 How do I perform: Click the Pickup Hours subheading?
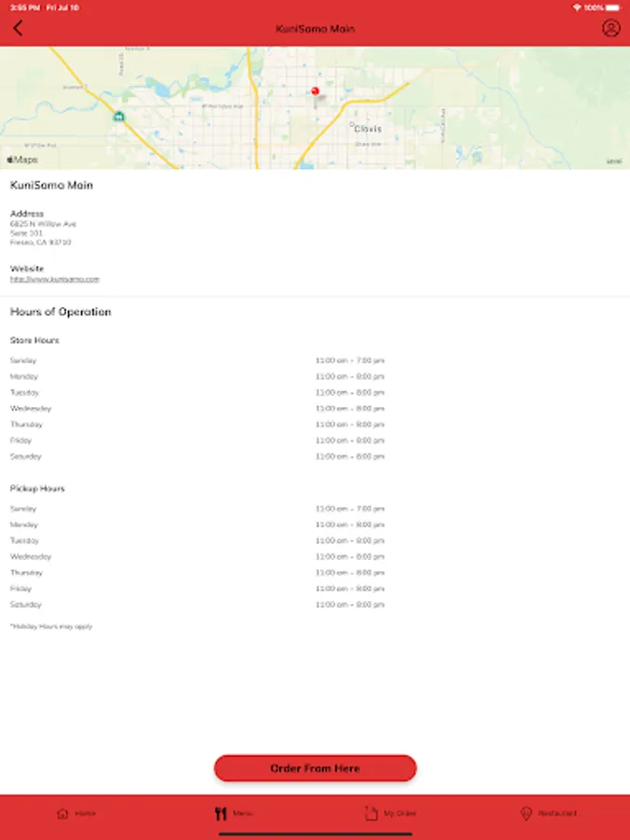point(37,488)
